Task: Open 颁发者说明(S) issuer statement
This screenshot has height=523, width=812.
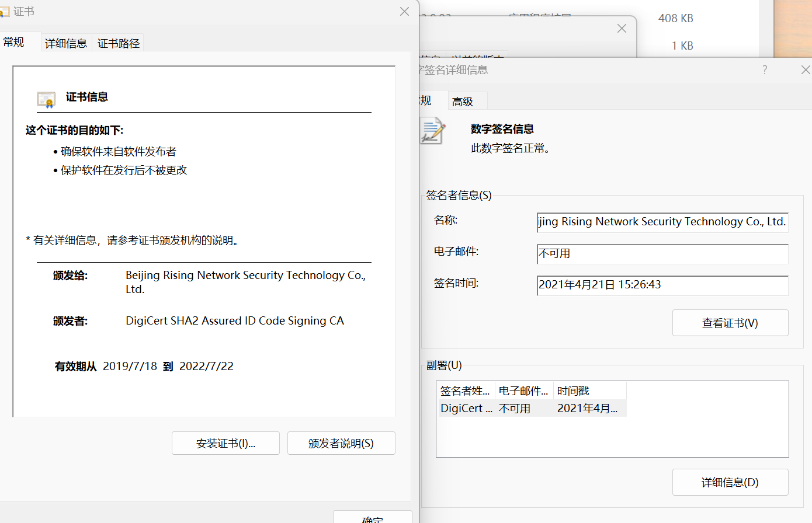Action: click(341, 444)
